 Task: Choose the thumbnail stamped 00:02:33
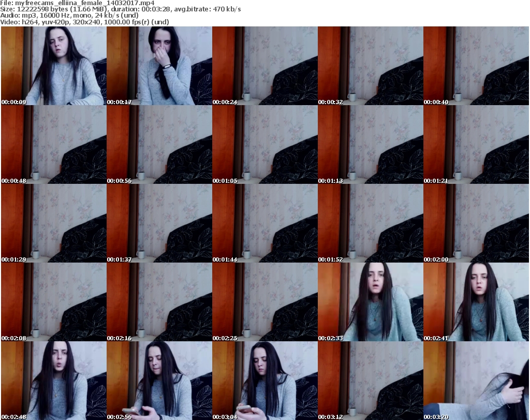click(371, 302)
